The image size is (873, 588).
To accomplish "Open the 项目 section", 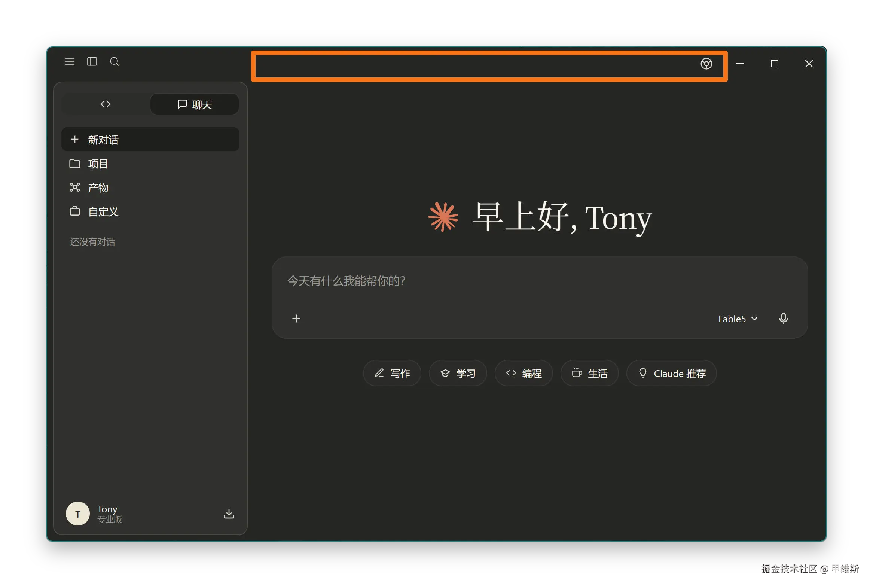I will click(x=150, y=164).
